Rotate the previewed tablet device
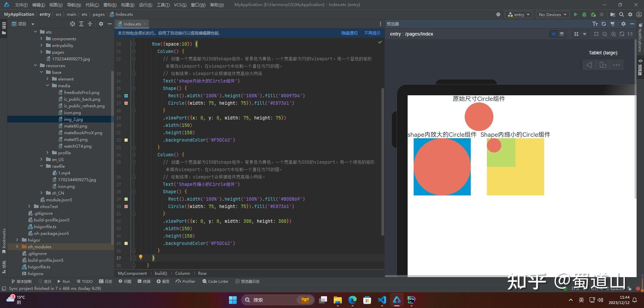The height and width of the screenshot is (308, 644). [x=603, y=65]
